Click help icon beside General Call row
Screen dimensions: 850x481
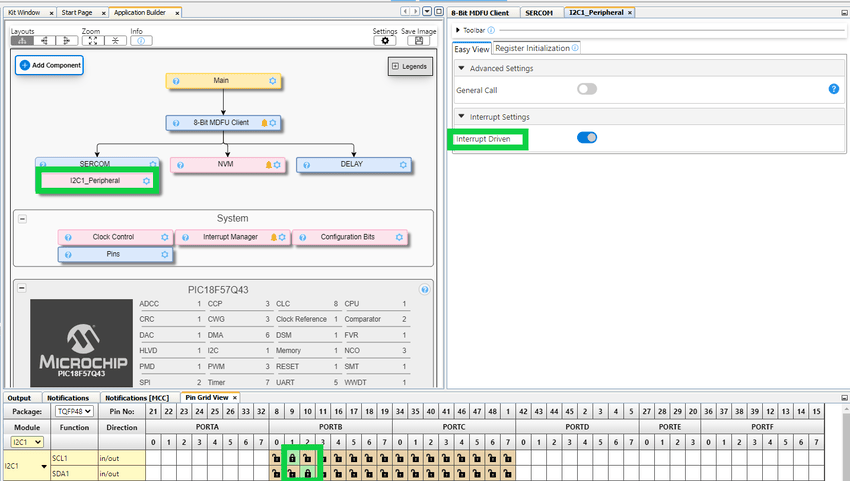[x=833, y=89]
